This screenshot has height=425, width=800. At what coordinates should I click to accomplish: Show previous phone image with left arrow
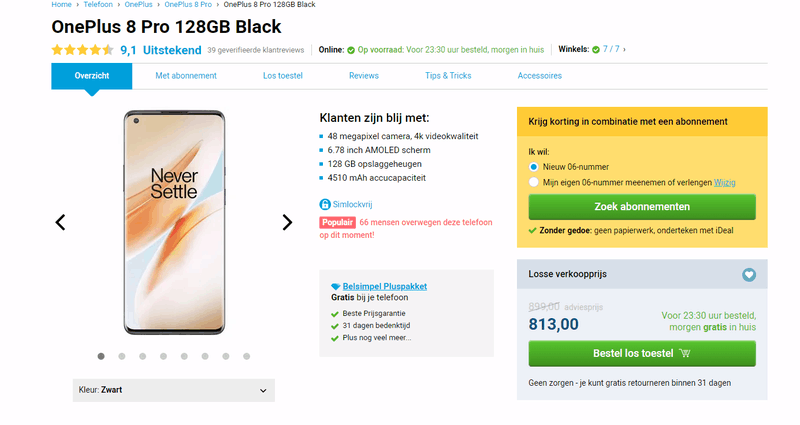(x=60, y=222)
